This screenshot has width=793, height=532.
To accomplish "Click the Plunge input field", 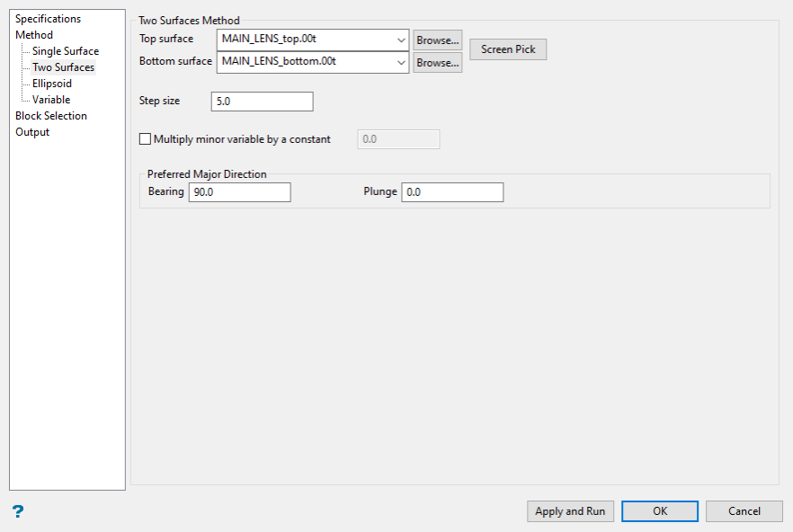I will point(452,192).
